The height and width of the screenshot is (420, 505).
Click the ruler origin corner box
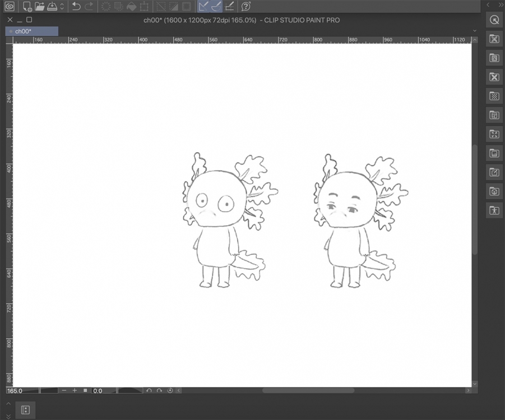pos(9,40)
